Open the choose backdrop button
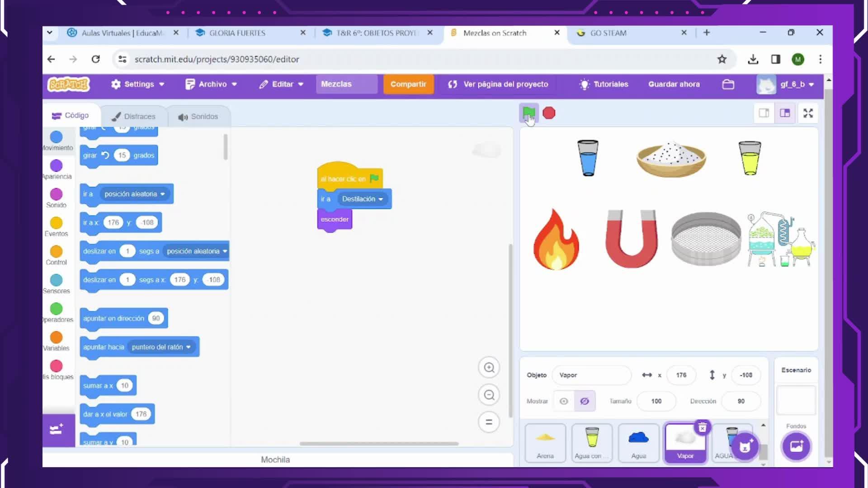Viewport: 868px width, 488px height. coord(796,446)
